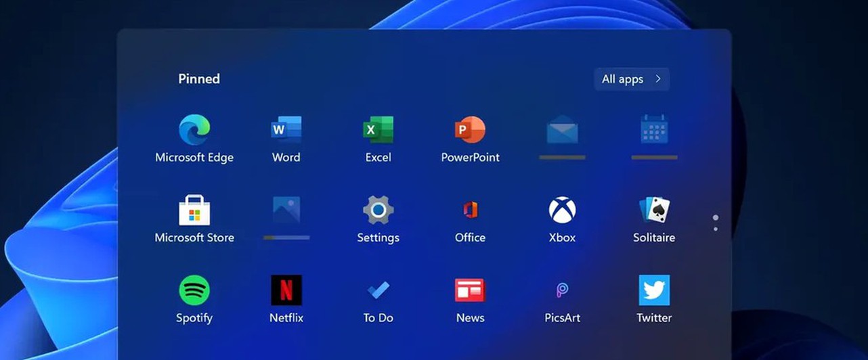Open Microsoft Store shopping bag icon
The image size is (868, 360).
pyautogui.click(x=194, y=210)
